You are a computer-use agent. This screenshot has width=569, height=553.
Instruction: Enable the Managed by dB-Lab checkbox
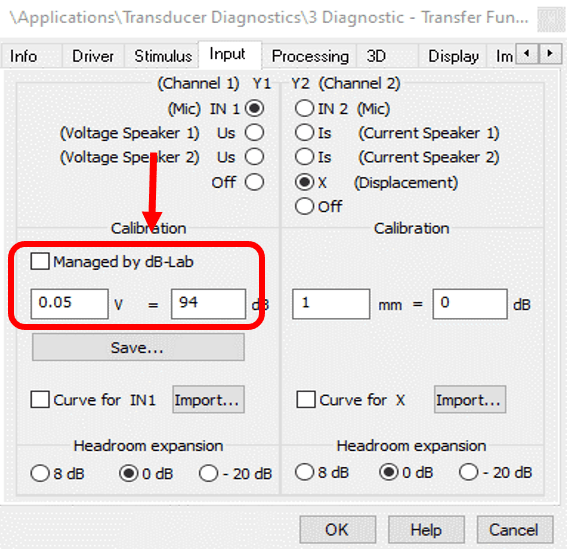[40, 261]
